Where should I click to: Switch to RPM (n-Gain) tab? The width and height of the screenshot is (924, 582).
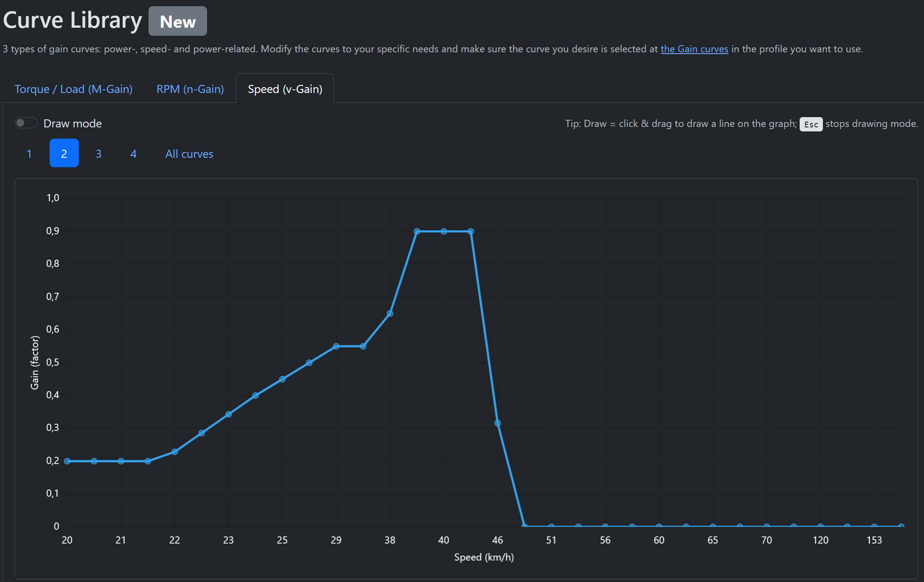click(x=190, y=89)
